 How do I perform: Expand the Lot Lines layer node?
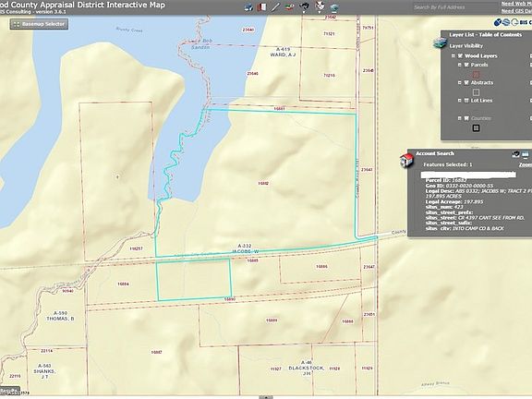coord(460,101)
